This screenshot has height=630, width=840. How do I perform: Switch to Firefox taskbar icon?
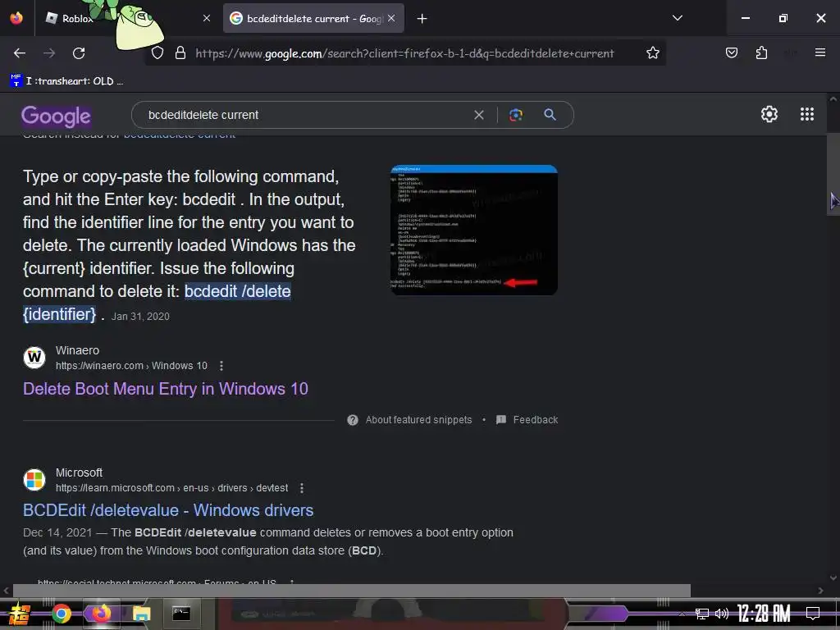click(101, 614)
